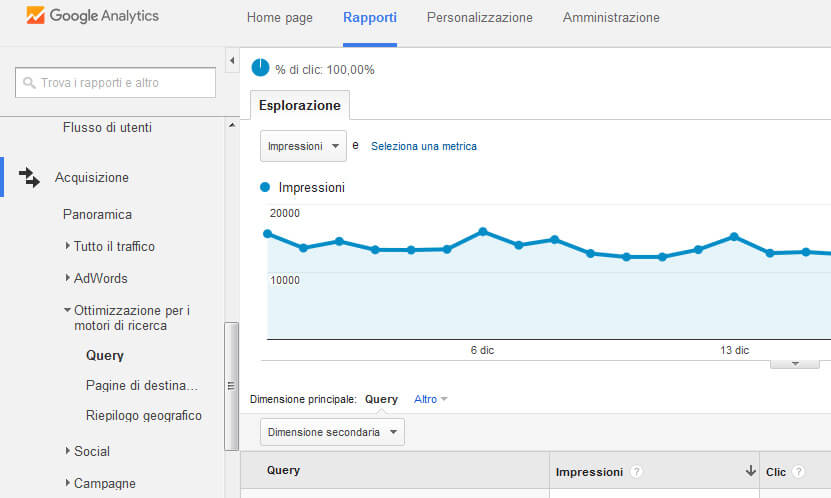
Task: Select Query as main dimension
Action: pos(381,399)
